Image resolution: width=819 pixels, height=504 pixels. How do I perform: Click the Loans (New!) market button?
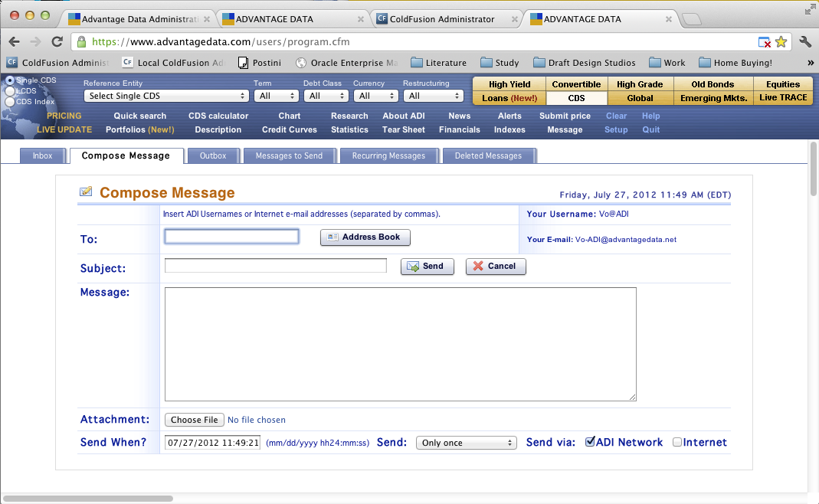(509, 98)
